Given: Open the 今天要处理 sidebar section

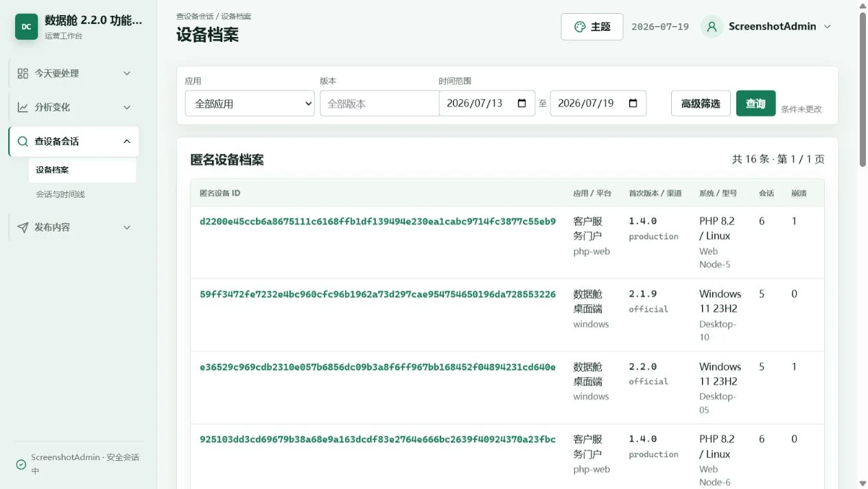Looking at the screenshot, I should tap(74, 73).
